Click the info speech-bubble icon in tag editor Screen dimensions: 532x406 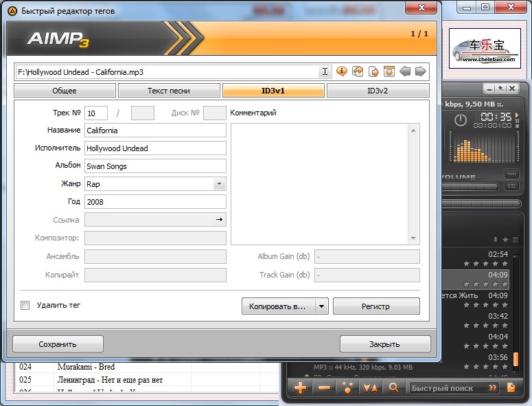(x=342, y=71)
